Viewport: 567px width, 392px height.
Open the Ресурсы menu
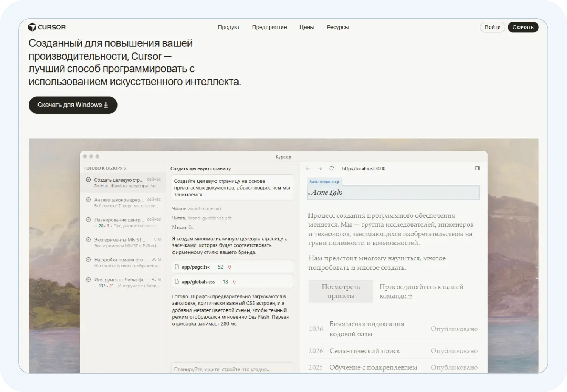point(338,27)
